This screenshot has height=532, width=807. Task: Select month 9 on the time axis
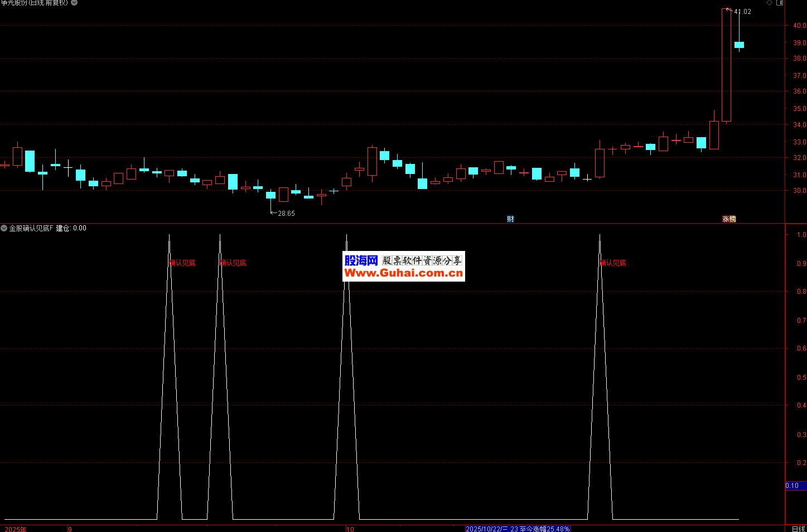pos(70,529)
